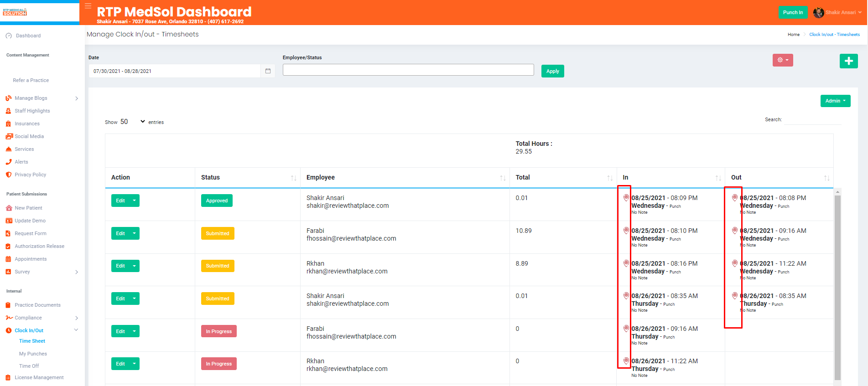Select the Clock In/Out menu item
The image size is (868, 386).
pos(29,330)
